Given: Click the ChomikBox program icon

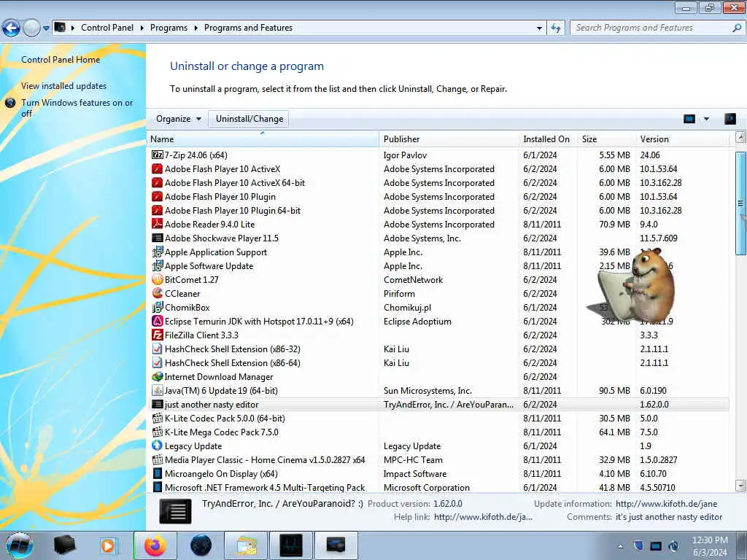Looking at the screenshot, I should pyautogui.click(x=158, y=307).
